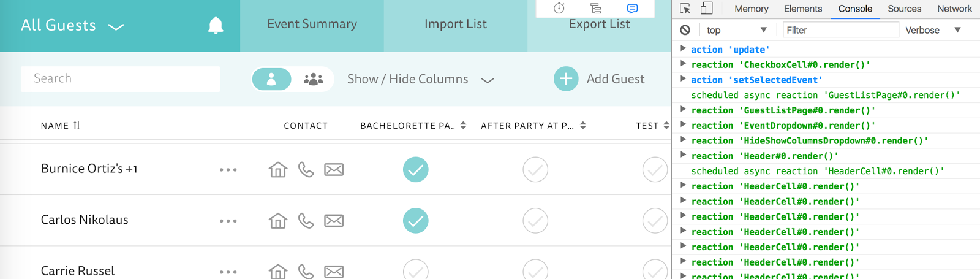Click the home address icon for Burnice Ortiz's +1
Image resolution: width=980 pixels, height=279 pixels.
[278, 169]
